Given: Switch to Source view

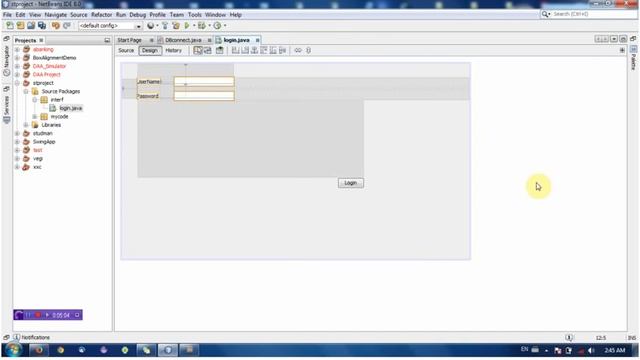Looking at the screenshot, I should (126, 50).
